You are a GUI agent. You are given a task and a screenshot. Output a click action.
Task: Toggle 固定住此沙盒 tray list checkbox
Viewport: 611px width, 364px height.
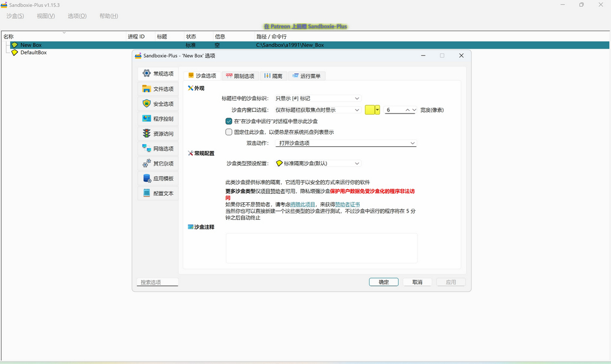[x=229, y=132]
